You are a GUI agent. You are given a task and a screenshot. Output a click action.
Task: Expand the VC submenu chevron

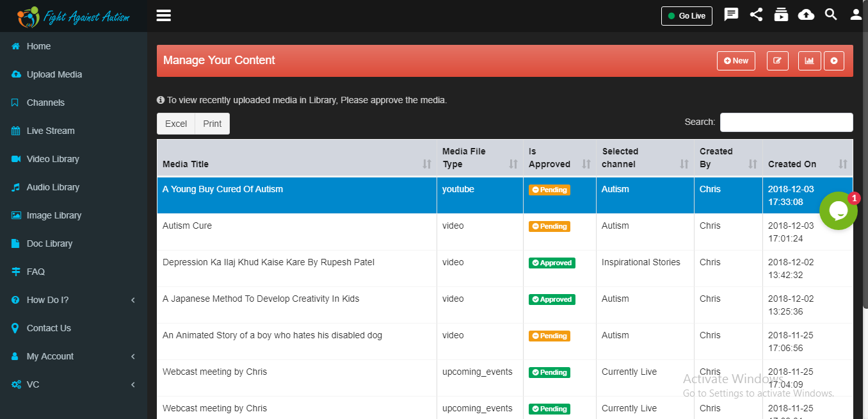[x=133, y=384]
